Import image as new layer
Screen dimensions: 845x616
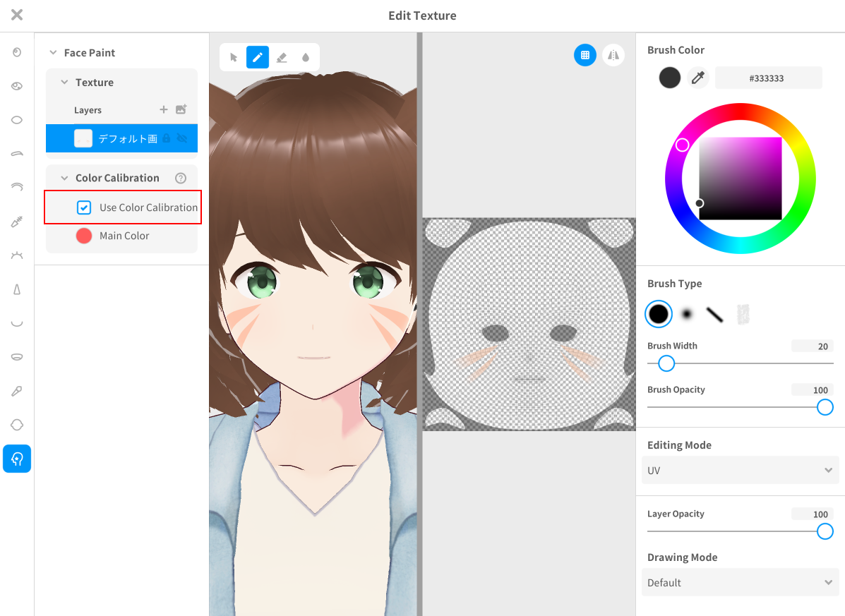click(x=181, y=109)
